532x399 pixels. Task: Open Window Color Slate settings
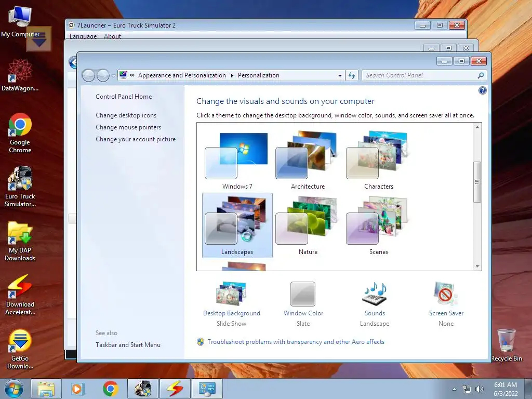coord(303,304)
